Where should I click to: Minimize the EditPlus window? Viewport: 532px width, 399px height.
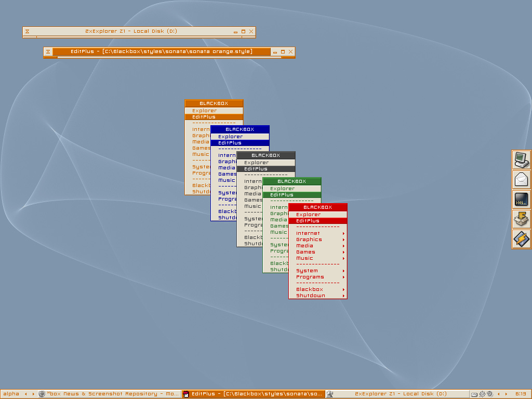point(275,52)
